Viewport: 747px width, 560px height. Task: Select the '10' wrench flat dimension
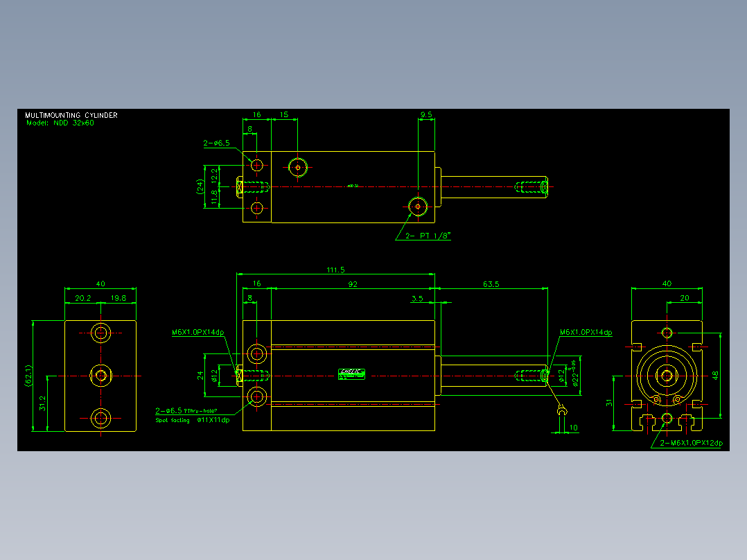[574, 428]
